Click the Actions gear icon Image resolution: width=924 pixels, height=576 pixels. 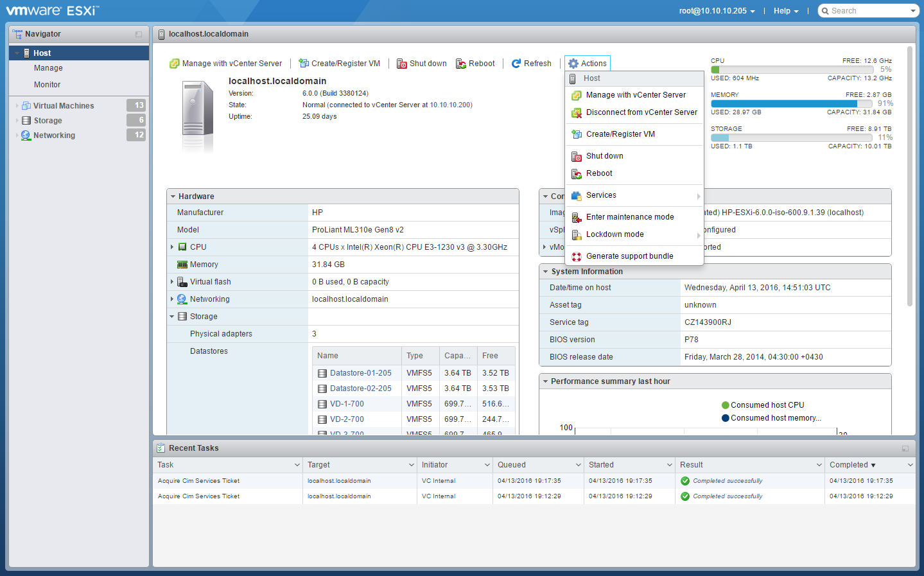pos(573,64)
